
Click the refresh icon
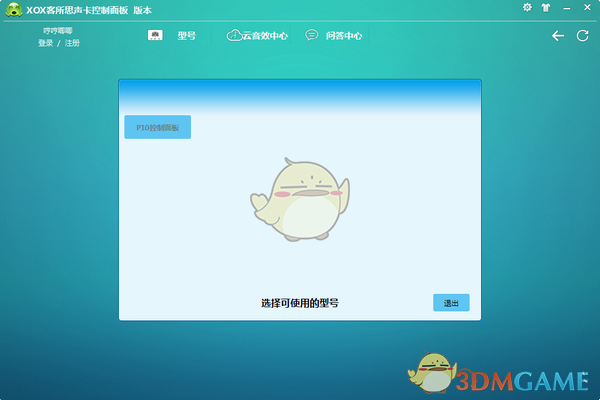coord(582,36)
